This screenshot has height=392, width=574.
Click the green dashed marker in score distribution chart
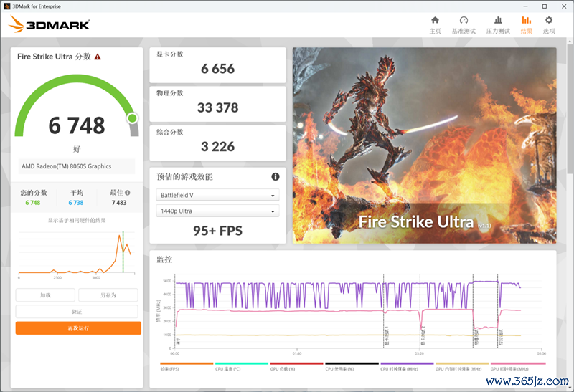(x=123, y=252)
